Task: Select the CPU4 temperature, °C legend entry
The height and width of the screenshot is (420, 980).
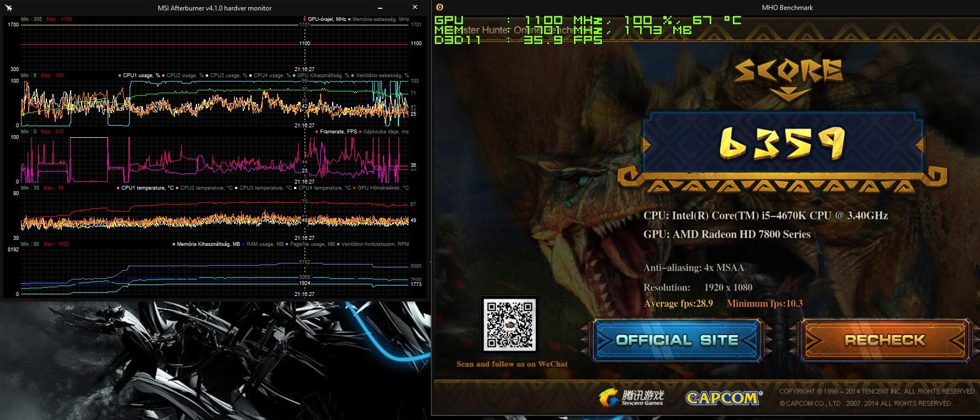Action: coord(322,188)
